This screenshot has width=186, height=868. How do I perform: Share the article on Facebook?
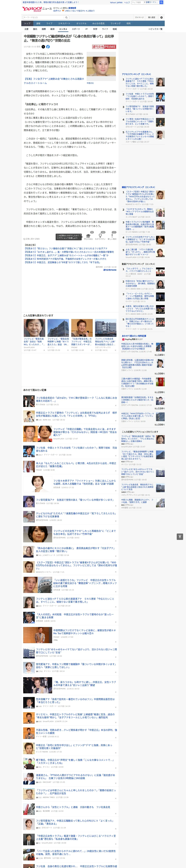pos(48,47)
